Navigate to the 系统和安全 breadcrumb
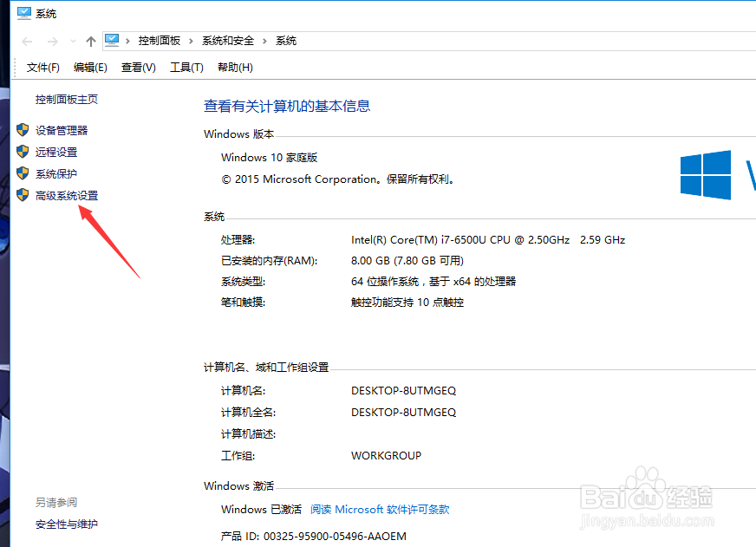The image size is (756, 547). (228, 41)
